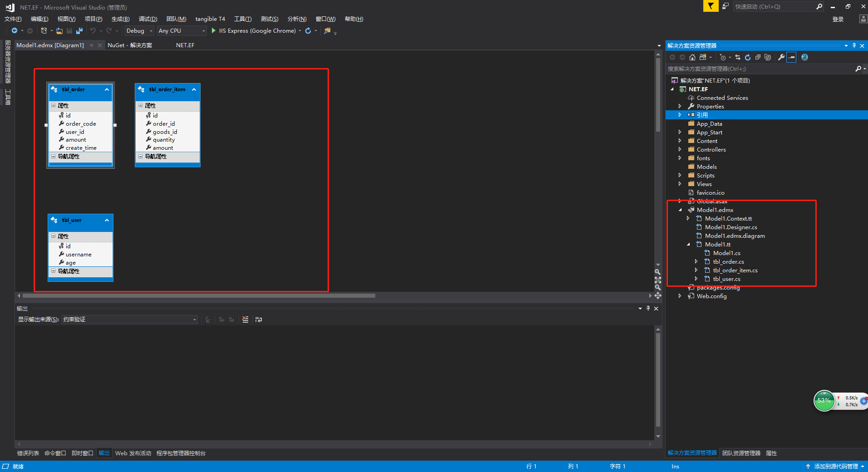Click the Solution Explorer search magnifier
868x472 pixels.
pyautogui.click(x=858, y=69)
